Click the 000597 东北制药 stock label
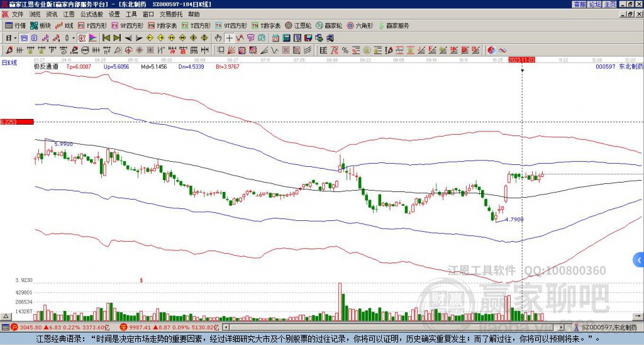Screen dimensions: 644x345 click(619, 66)
